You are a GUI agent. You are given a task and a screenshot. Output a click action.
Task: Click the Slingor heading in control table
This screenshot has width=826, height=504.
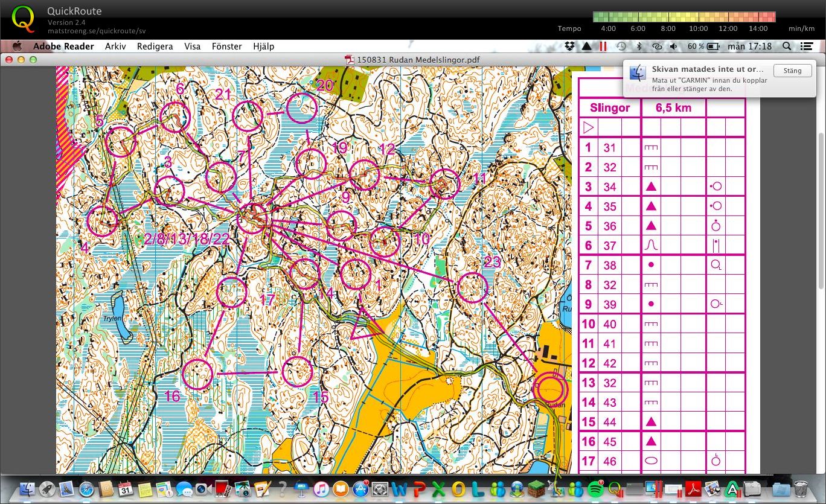(x=609, y=107)
